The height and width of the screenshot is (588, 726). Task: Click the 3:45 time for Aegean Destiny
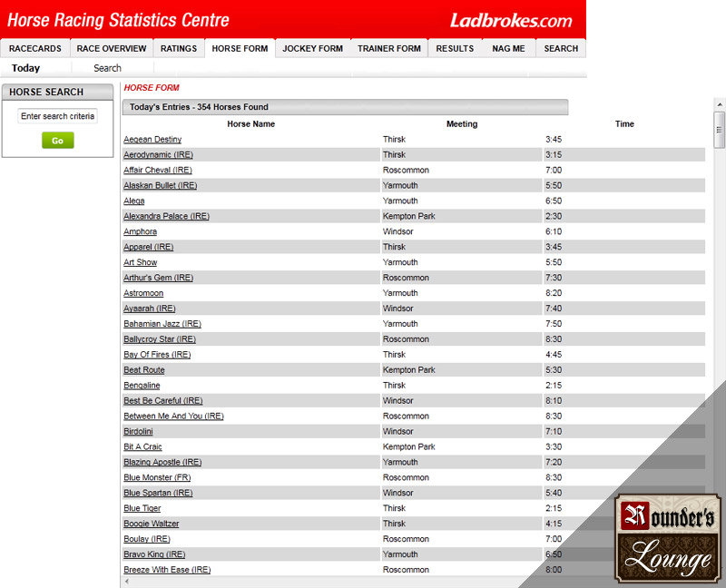[554, 140]
